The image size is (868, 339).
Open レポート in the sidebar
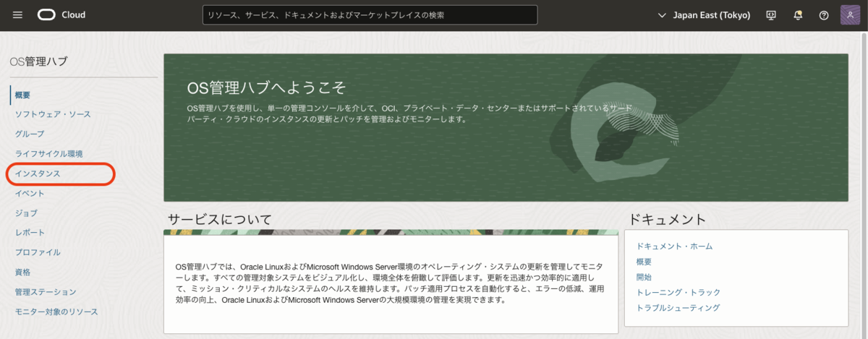point(30,233)
